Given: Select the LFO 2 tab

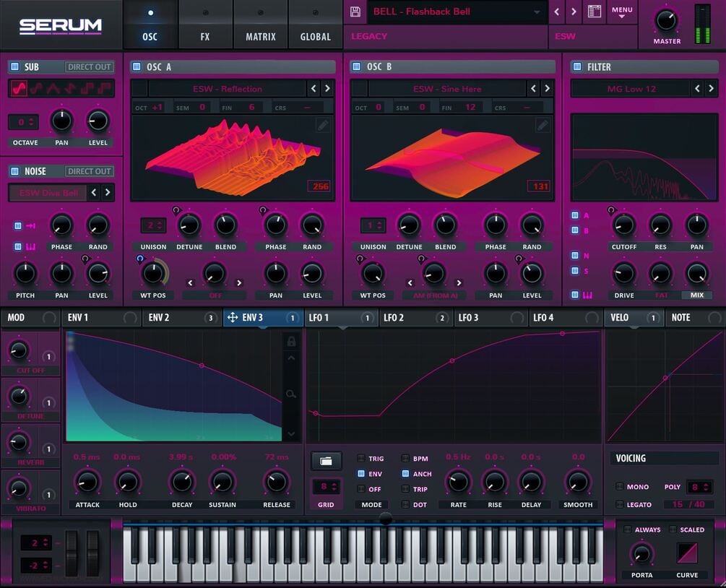Looking at the screenshot, I should (416, 318).
